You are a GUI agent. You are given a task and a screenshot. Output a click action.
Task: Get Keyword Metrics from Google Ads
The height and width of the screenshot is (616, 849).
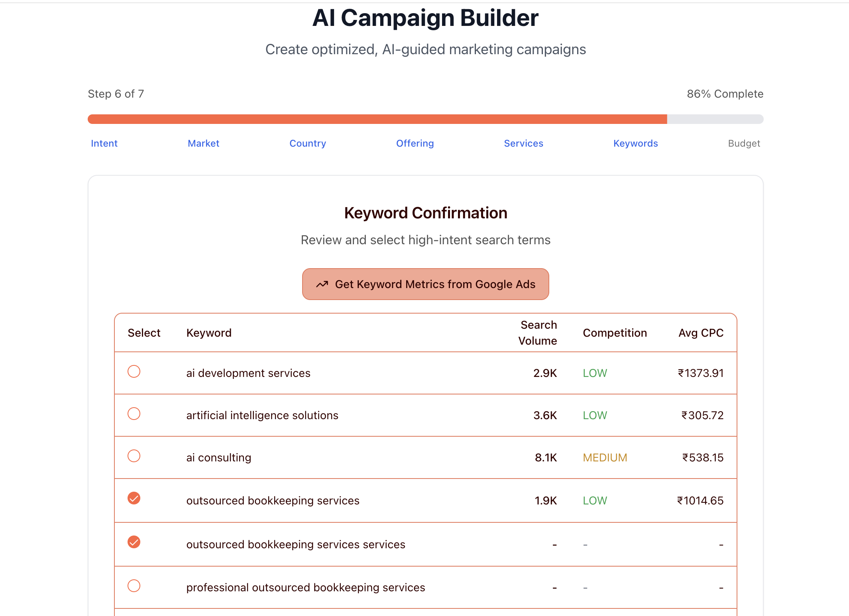434,284
